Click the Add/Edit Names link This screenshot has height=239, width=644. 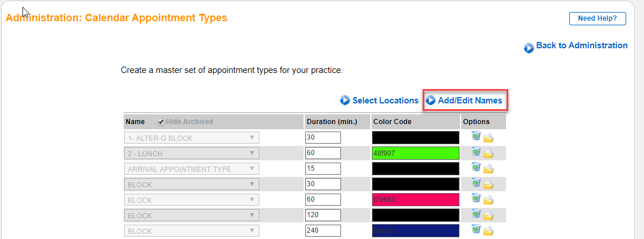[x=469, y=101]
